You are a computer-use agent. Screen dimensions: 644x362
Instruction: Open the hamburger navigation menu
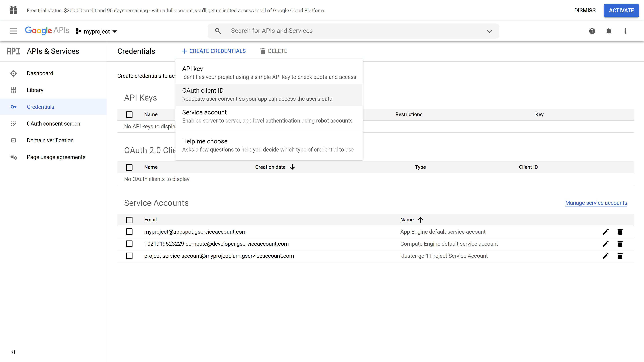click(13, 31)
